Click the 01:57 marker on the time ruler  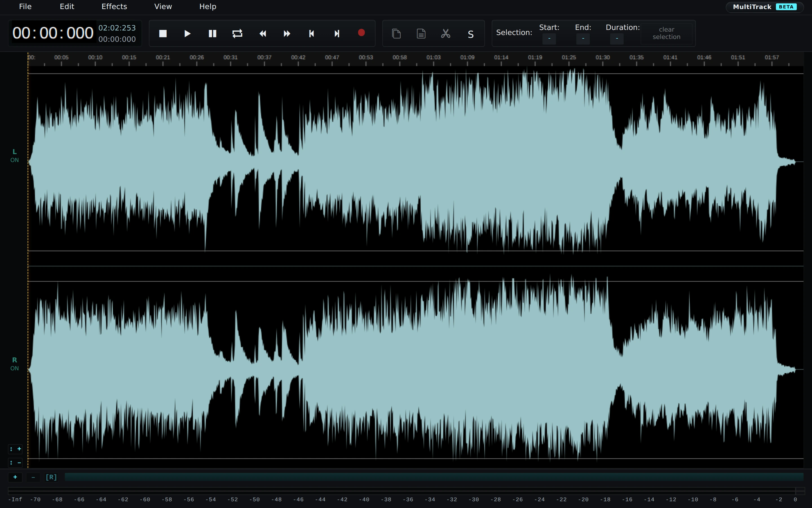click(772, 58)
